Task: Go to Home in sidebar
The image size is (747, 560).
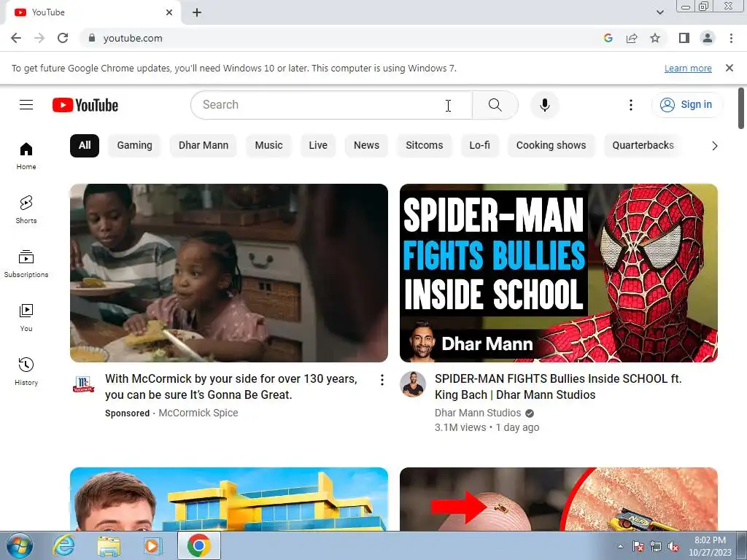Action: coord(26,156)
